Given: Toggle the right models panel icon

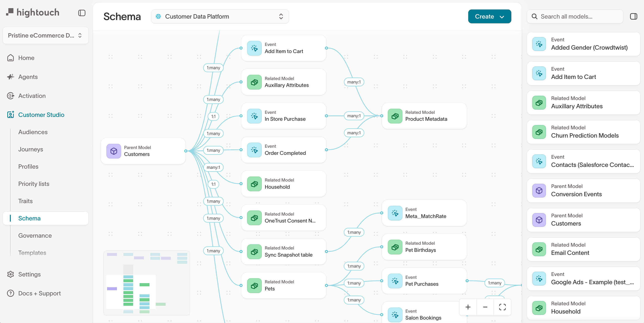Looking at the screenshot, I should 633,17.
